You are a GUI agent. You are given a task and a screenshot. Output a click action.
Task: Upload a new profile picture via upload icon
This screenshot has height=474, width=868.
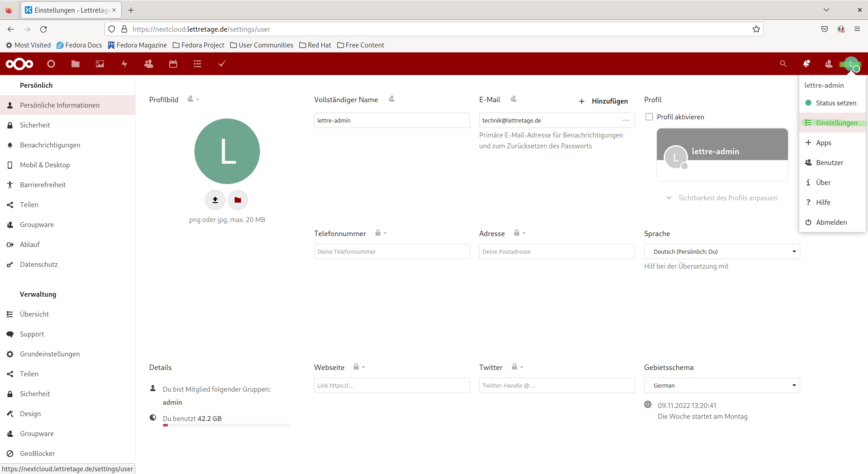point(215,199)
